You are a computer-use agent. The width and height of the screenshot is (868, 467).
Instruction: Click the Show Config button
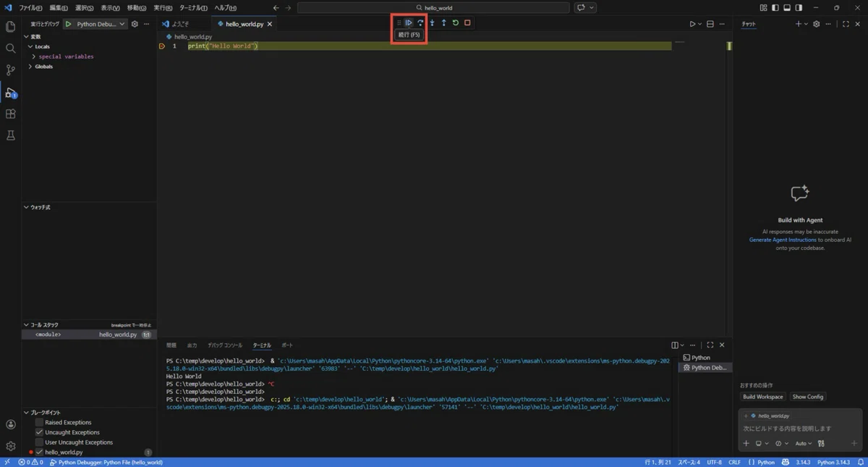click(807, 397)
